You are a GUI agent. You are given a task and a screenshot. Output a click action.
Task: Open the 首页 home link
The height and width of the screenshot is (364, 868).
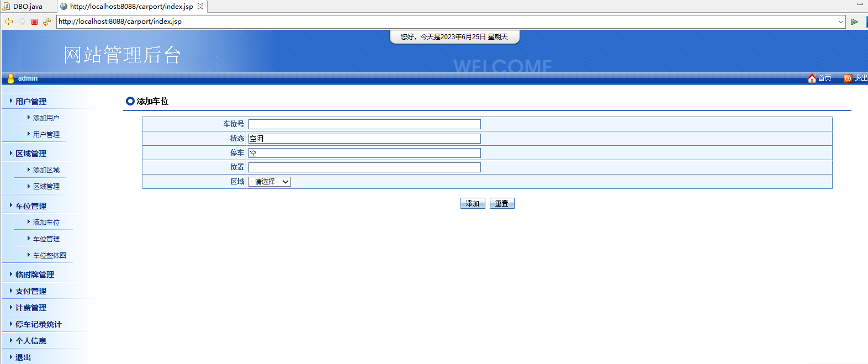coord(824,78)
